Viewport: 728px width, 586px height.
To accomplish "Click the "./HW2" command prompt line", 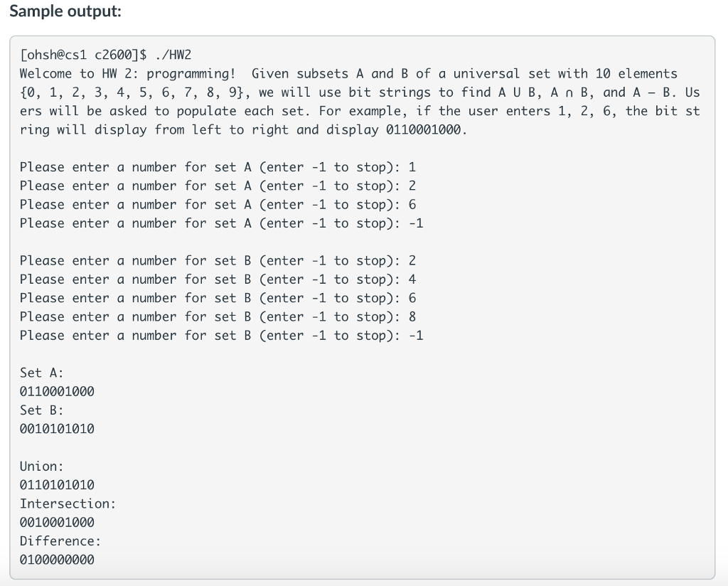I will [x=107, y=55].
